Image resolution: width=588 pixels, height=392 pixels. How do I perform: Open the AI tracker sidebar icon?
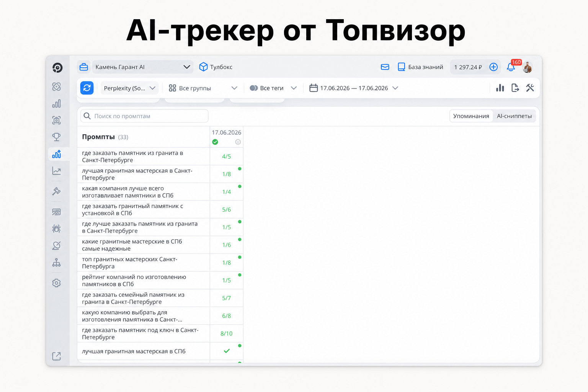point(57,154)
